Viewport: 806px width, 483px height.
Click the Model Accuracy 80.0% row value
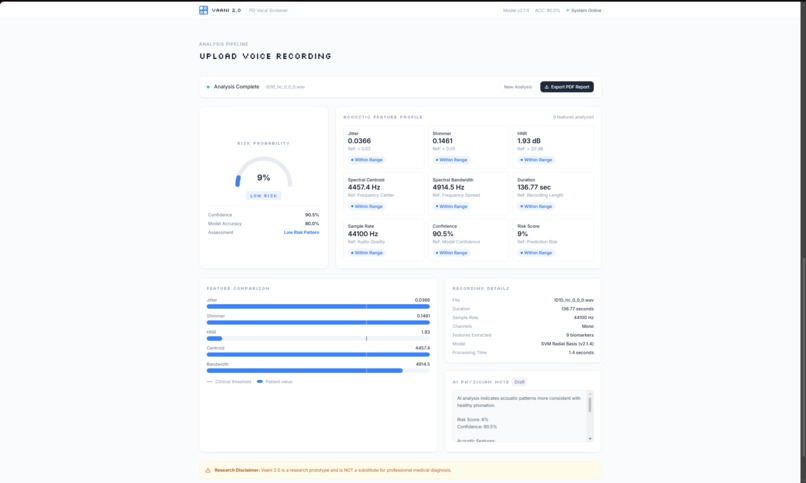coord(312,224)
